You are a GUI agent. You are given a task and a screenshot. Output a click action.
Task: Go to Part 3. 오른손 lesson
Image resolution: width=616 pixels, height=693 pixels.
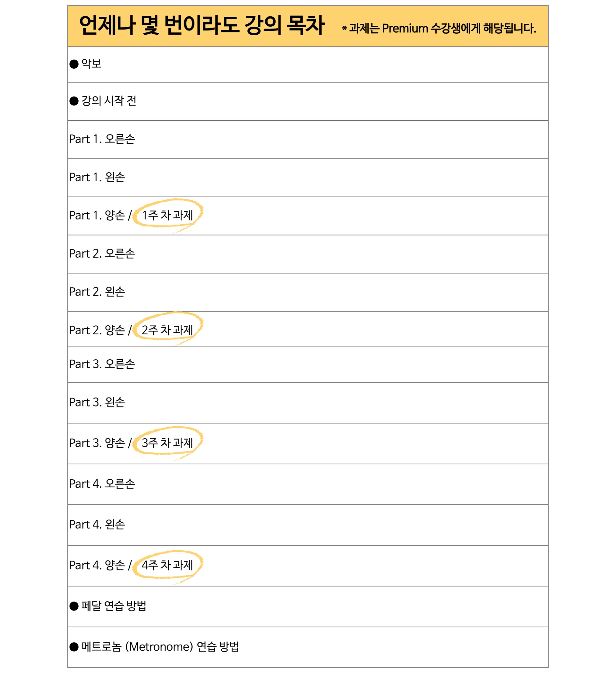(x=102, y=364)
